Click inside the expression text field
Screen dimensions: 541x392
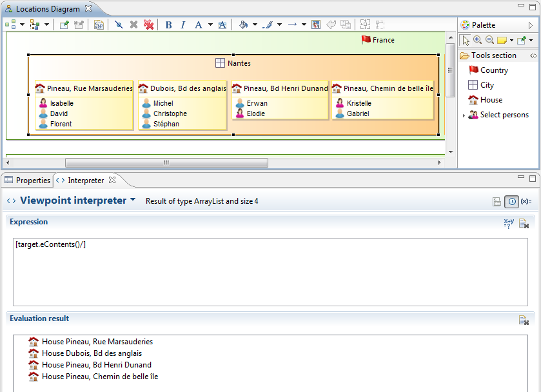coord(270,271)
